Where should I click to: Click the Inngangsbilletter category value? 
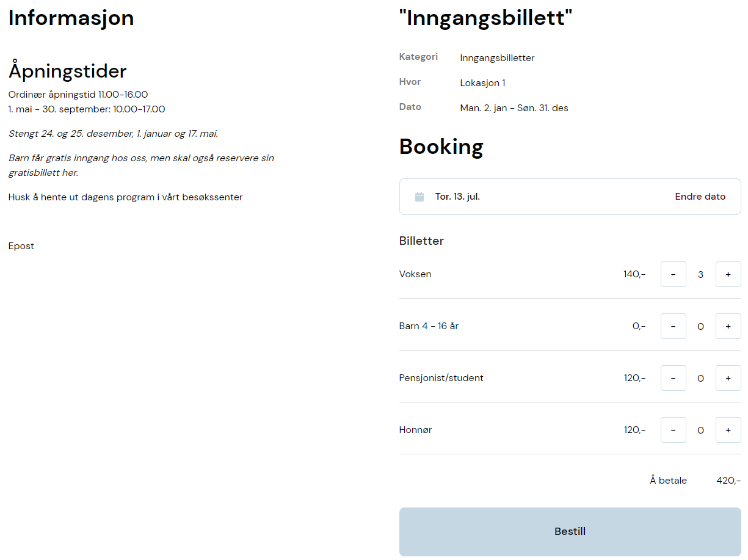click(x=498, y=58)
